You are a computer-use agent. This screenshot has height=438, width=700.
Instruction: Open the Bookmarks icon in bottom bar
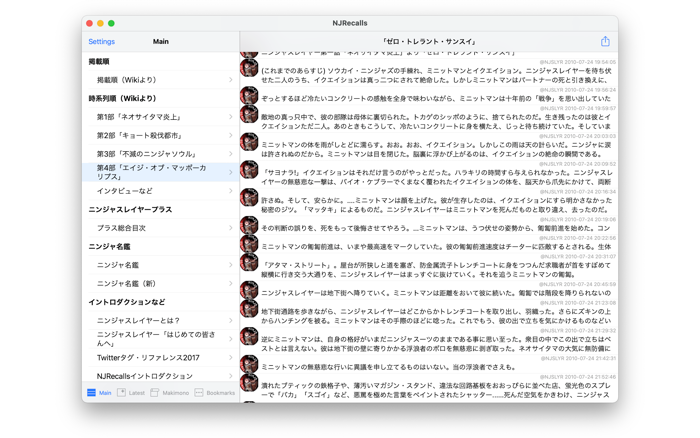[x=199, y=392]
